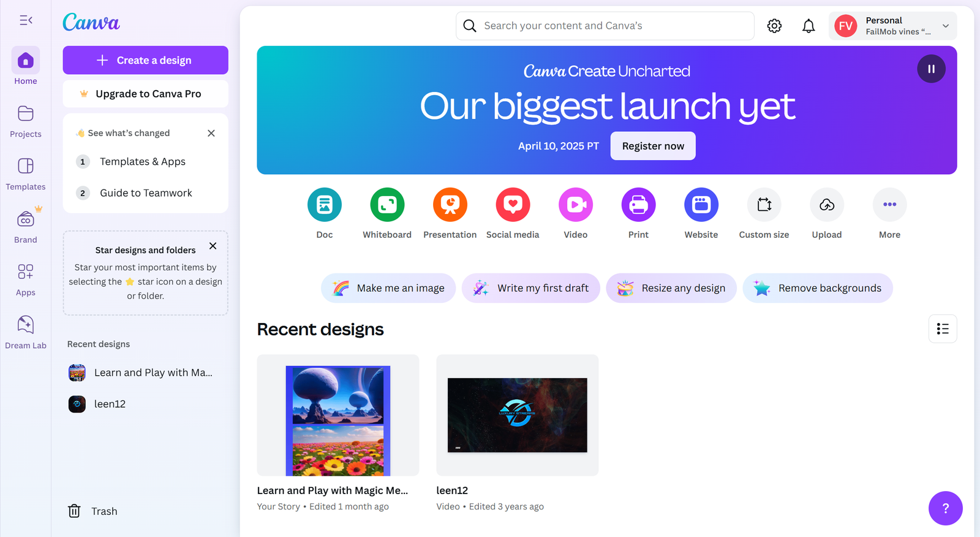Open Brand in the sidebar
This screenshot has height=537, width=980.
point(26,227)
